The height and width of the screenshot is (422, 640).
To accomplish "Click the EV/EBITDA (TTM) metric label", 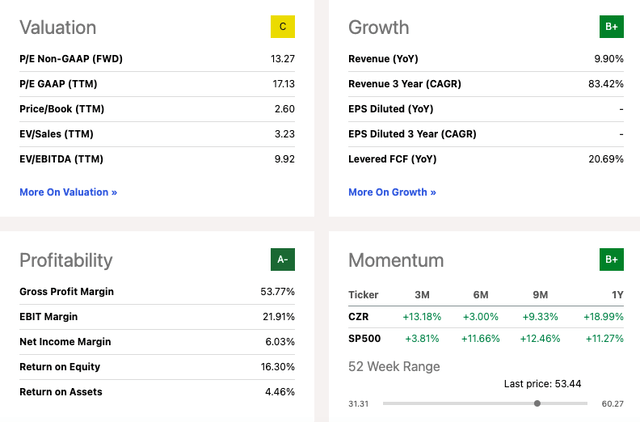I will 61,159.
